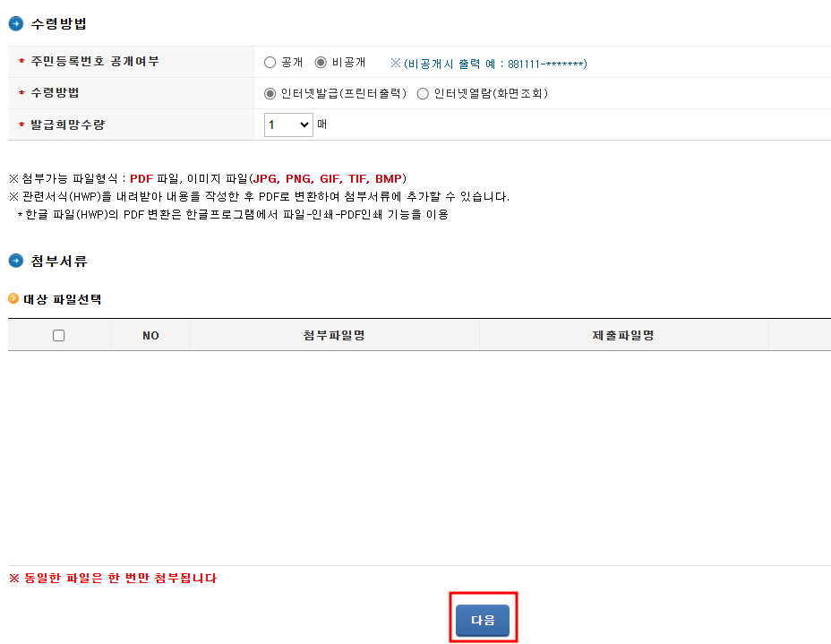Viewport: 831px width, 644px height.
Task: Click the red asterisk beside 주민등록번호 공개여부
Action: (21, 62)
